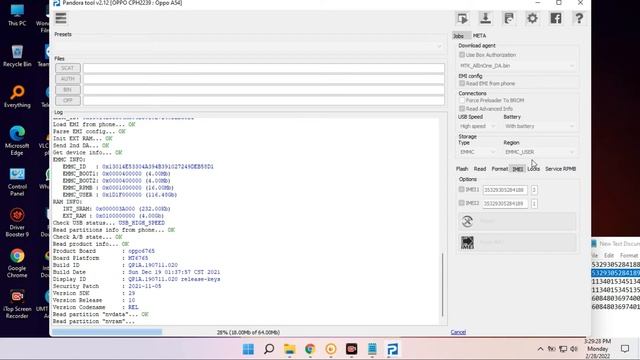Select the Service RPMB tab
640x360 pixels.
[x=560, y=169]
